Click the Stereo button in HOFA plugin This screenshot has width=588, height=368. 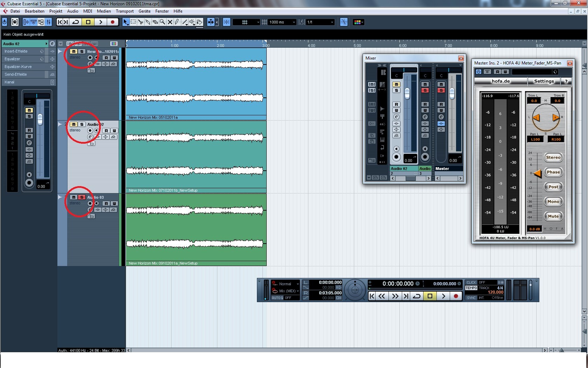tap(553, 157)
